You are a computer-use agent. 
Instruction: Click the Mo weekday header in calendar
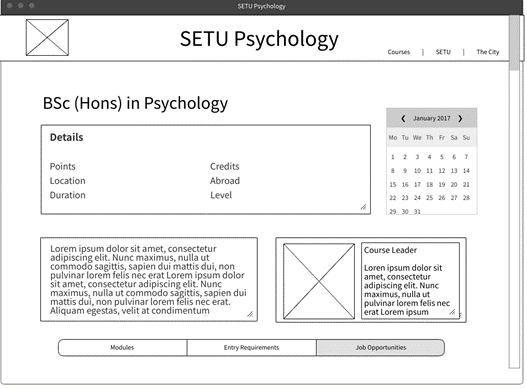(x=393, y=138)
